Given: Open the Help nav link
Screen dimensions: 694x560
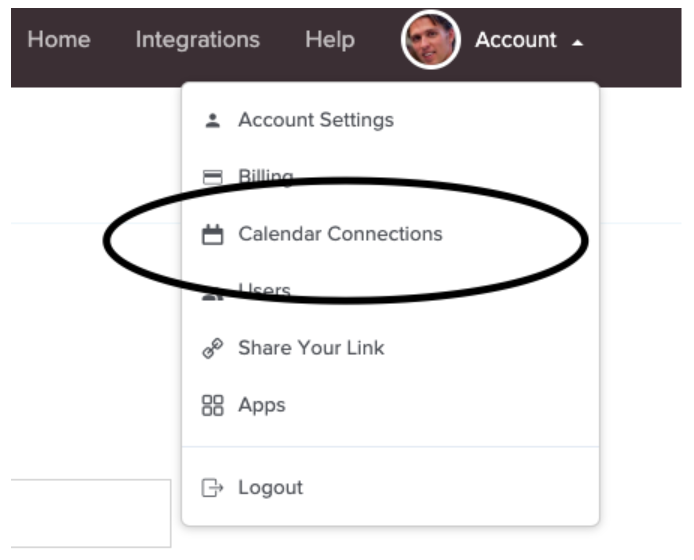Looking at the screenshot, I should [330, 40].
